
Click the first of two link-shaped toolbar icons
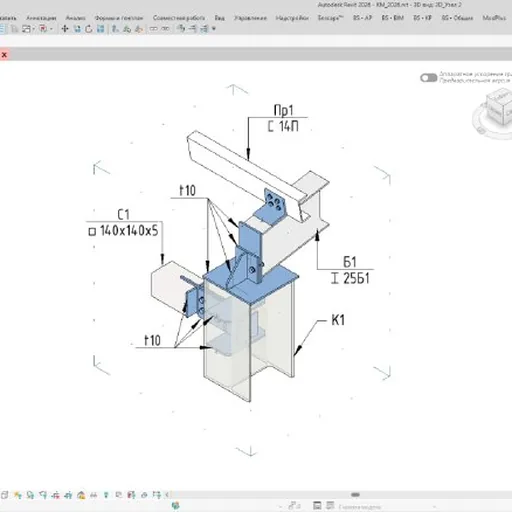click(153, 29)
